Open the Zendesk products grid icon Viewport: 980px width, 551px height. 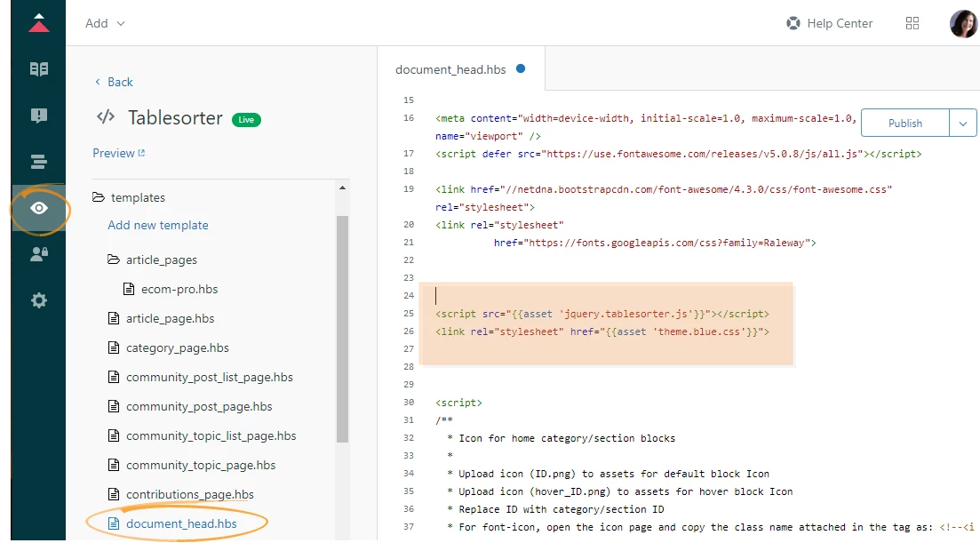pyautogui.click(x=912, y=23)
